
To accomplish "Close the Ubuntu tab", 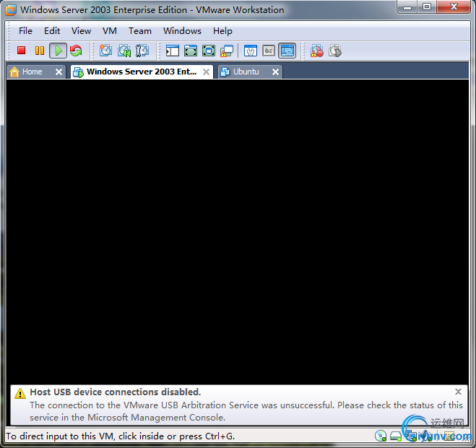I will pyautogui.click(x=275, y=72).
